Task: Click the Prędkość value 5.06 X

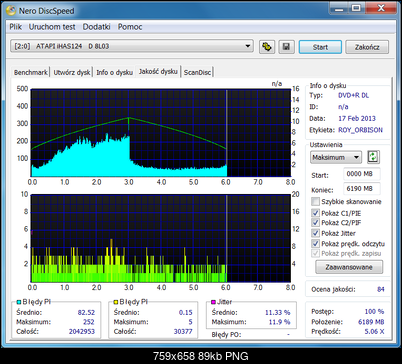Action: [x=374, y=331]
